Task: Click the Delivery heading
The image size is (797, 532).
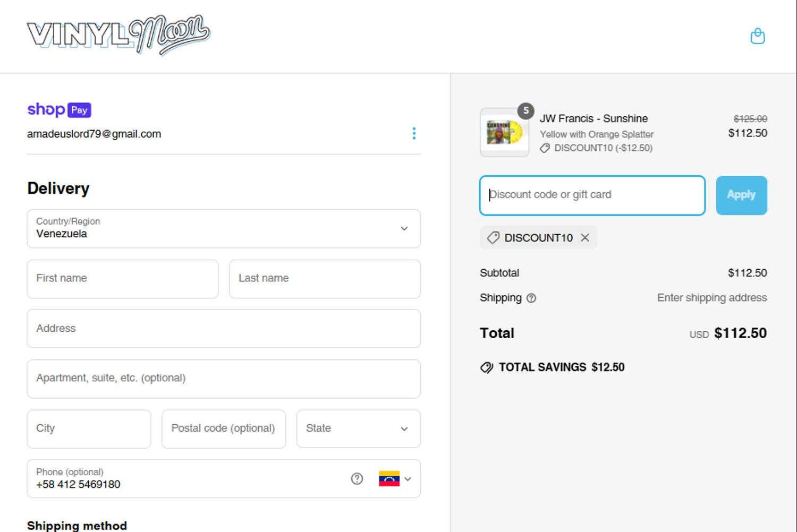Action: click(x=58, y=188)
